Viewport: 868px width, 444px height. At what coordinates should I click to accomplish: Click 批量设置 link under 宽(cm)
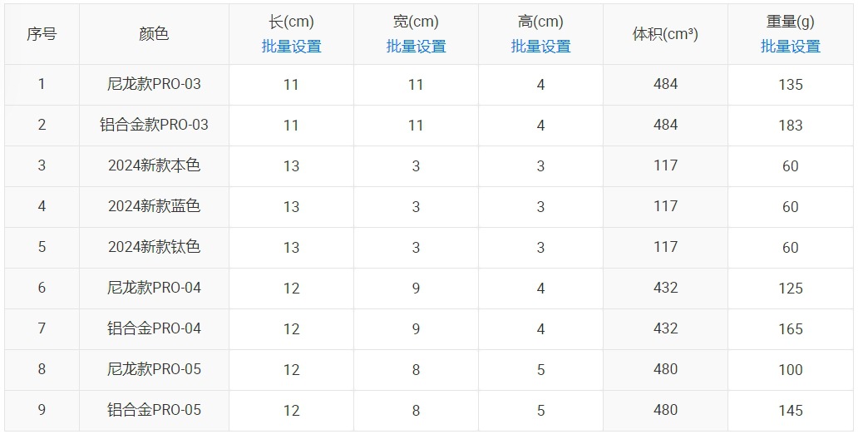pos(416,47)
